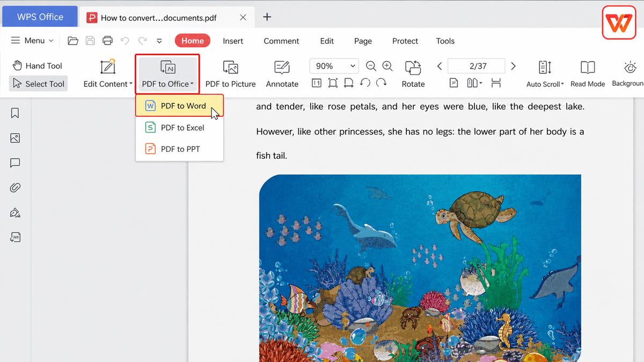The height and width of the screenshot is (362, 644).
Task: Add a new tab with the plus button
Action: click(267, 17)
